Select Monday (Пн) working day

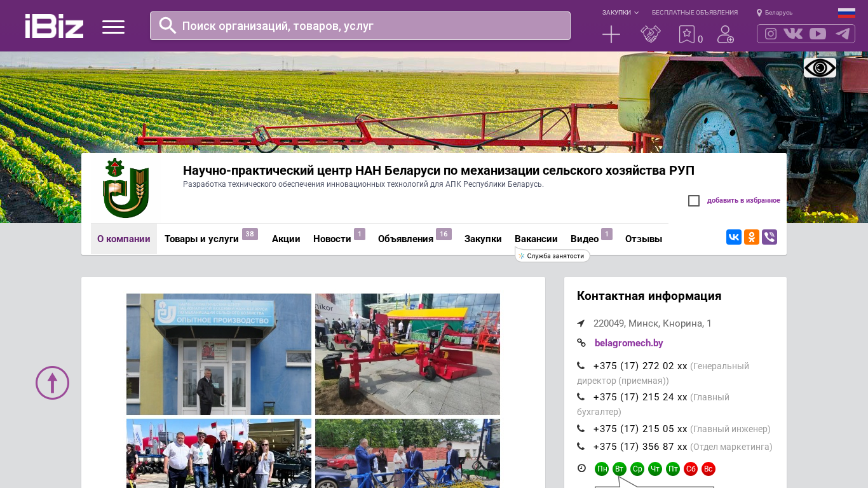pos(602,469)
